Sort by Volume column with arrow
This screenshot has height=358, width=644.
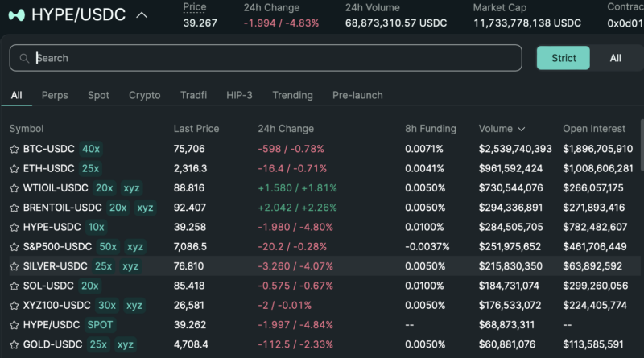[x=502, y=129]
